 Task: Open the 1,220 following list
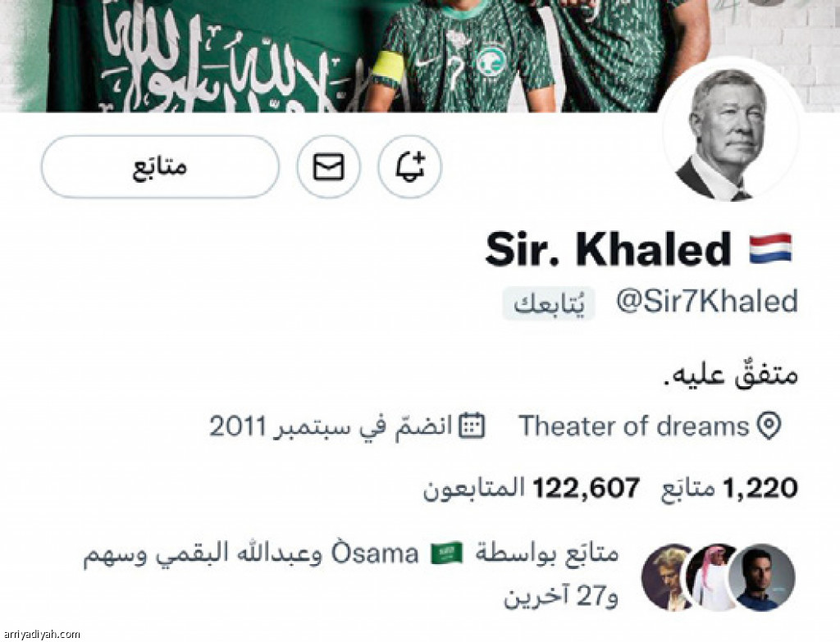pos(729,489)
